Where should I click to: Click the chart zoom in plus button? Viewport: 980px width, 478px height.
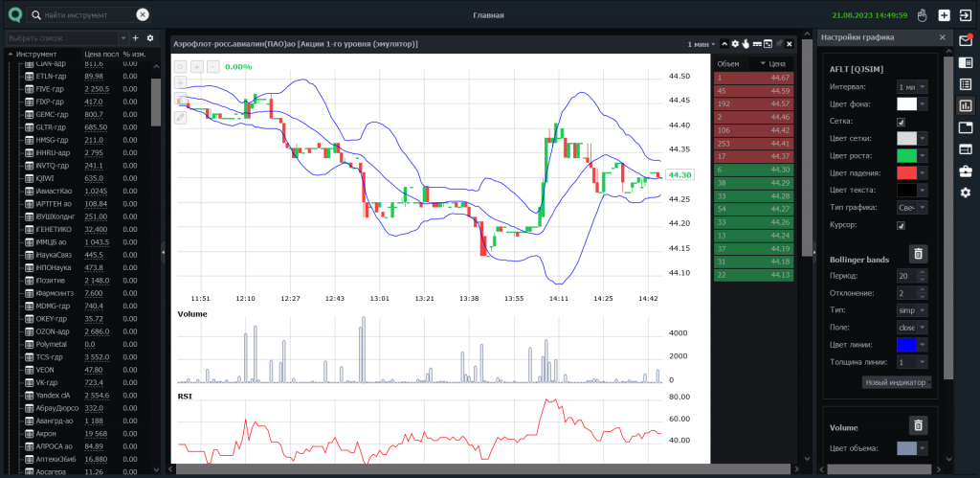click(197, 66)
